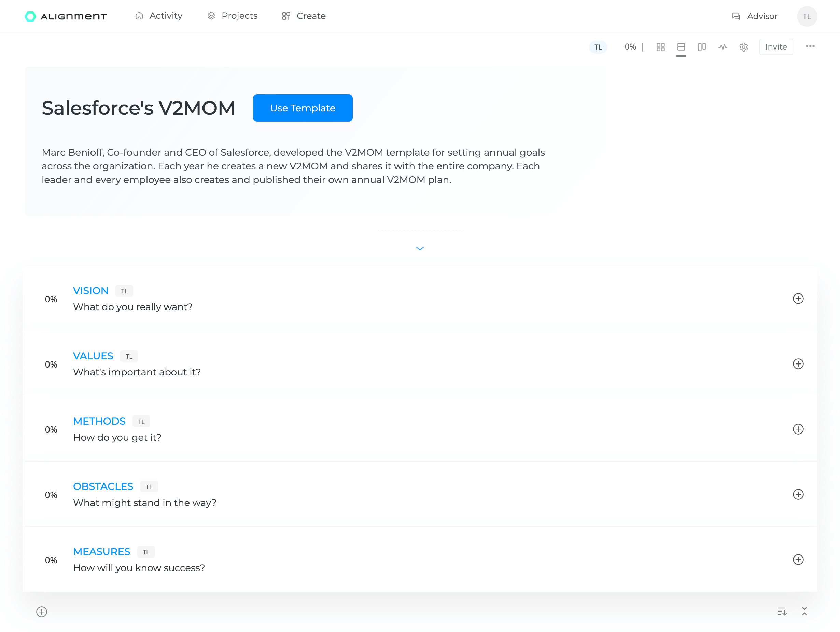
Task: Click TL assignee badge next to VISION
Action: click(x=124, y=291)
